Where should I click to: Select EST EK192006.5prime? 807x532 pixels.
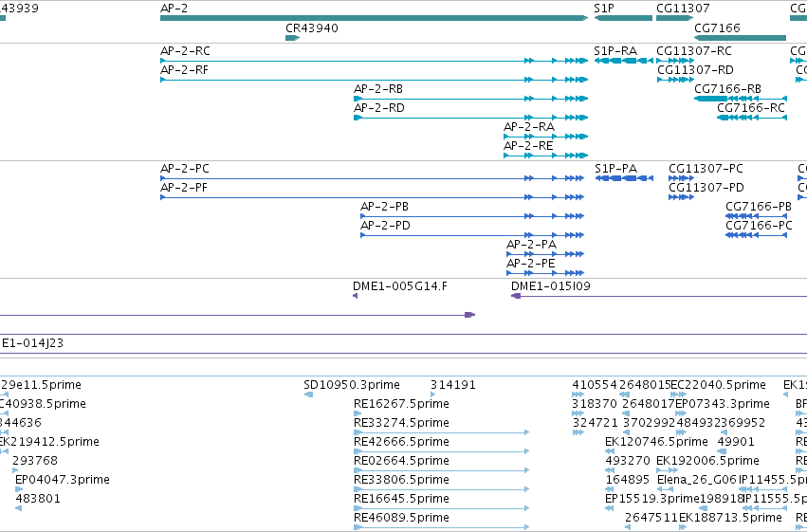(x=707, y=461)
